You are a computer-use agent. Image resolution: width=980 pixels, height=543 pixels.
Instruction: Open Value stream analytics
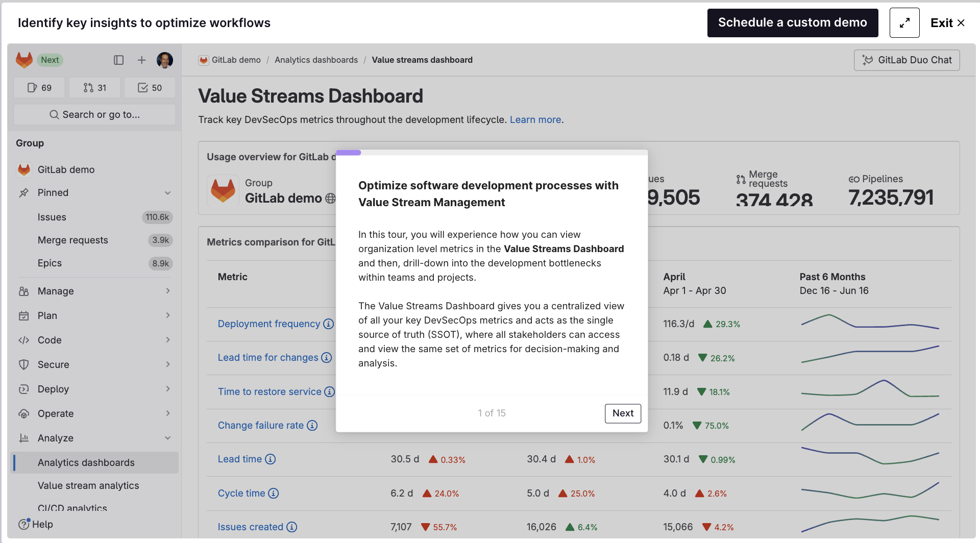point(94,485)
